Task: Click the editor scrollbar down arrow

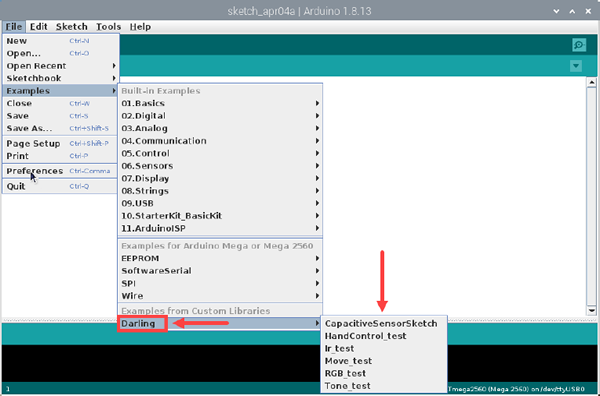Action: point(592,310)
